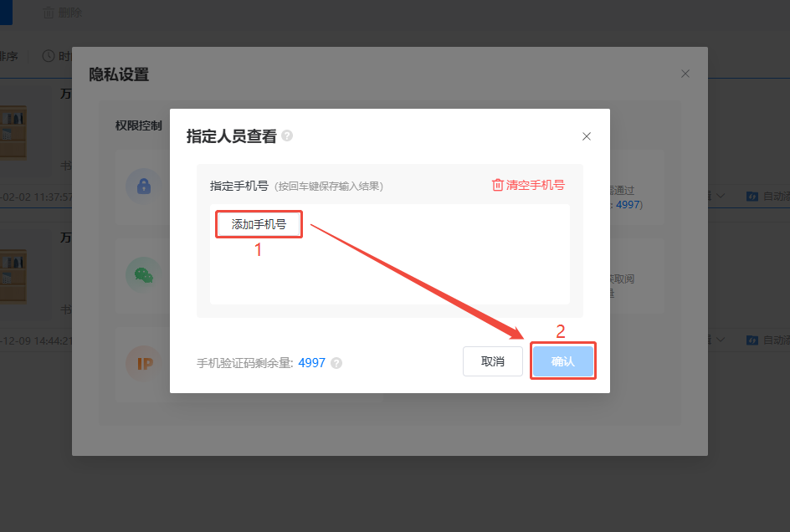
Task: Click the 自动添 icon in the second book row
Action: pyautogui.click(x=752, y=340)
